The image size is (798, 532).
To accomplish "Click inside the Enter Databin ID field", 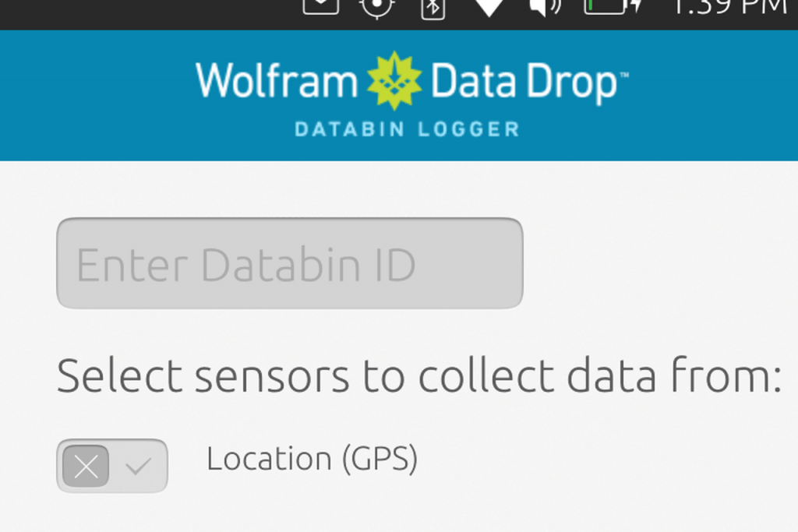I will [288, 263].
